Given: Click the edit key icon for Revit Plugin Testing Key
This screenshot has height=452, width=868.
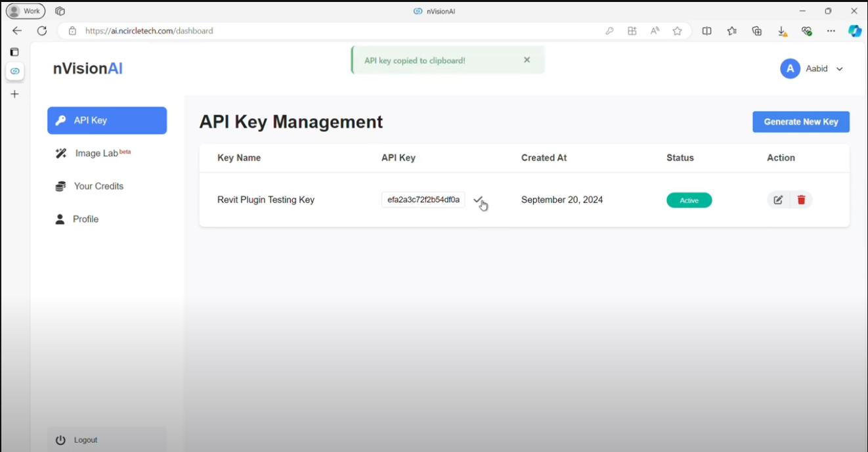Looking at the screenshot, I should point(778,200).
